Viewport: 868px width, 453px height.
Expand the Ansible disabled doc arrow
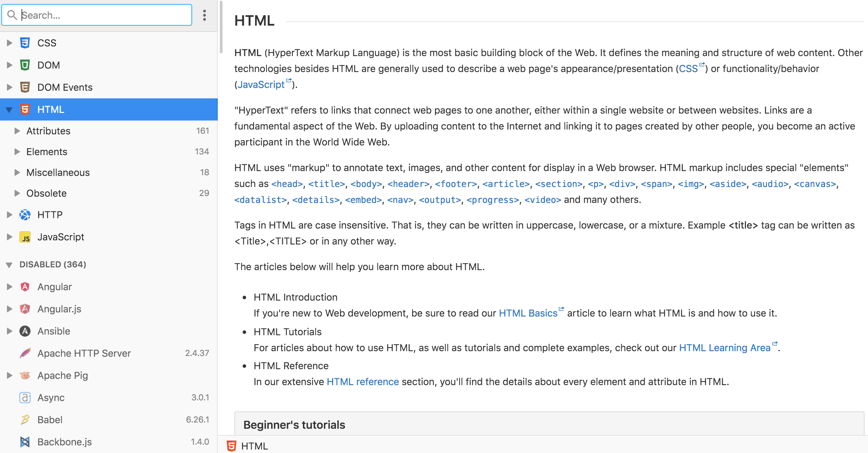click(10, 331)
